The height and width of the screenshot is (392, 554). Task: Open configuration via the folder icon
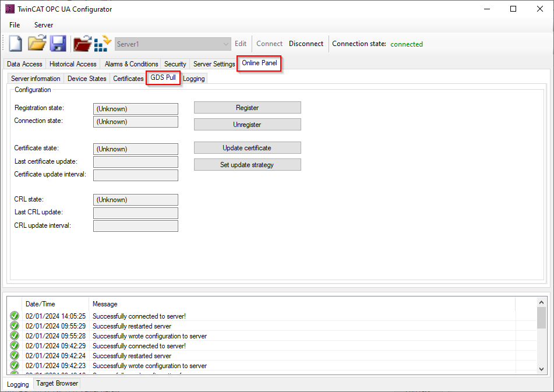37,43
